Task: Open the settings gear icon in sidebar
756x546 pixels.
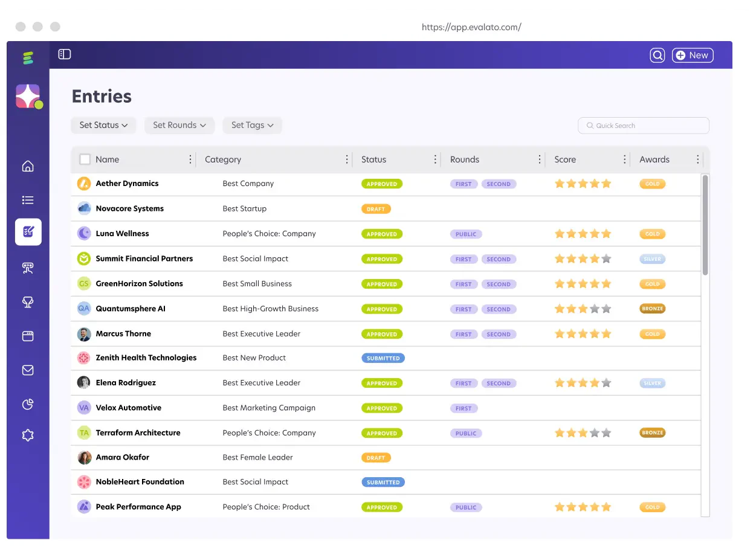Action: click(28, 435)
